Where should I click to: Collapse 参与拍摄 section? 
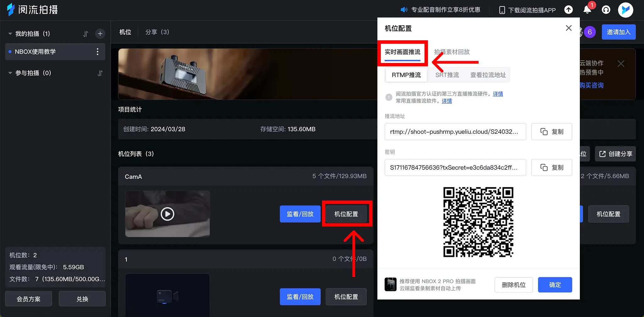click(10, 73)
